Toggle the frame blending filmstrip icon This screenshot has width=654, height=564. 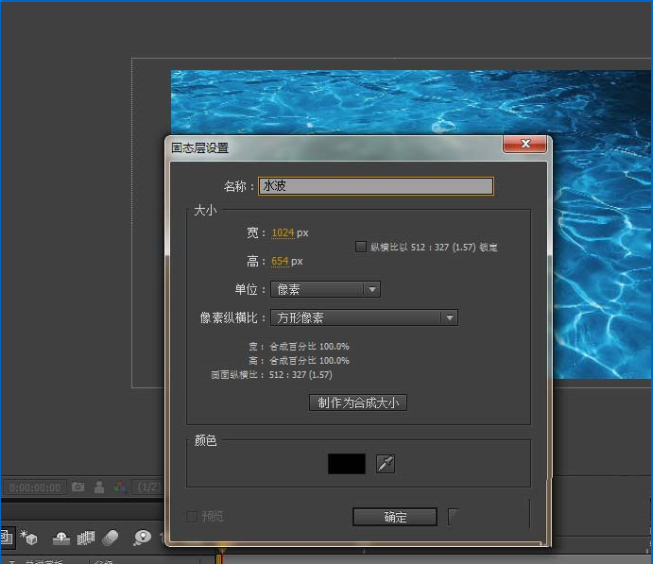click(87, 538)
